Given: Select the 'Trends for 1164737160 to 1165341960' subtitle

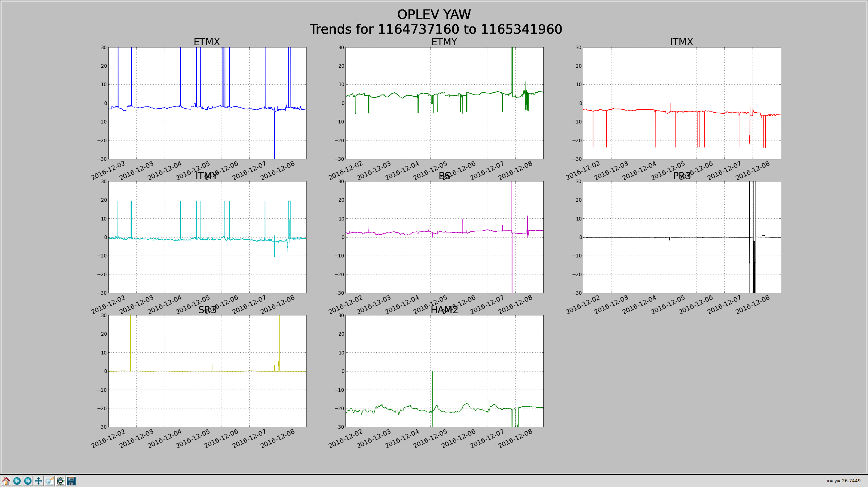Looking at the screenshot, I should [436, 29].
